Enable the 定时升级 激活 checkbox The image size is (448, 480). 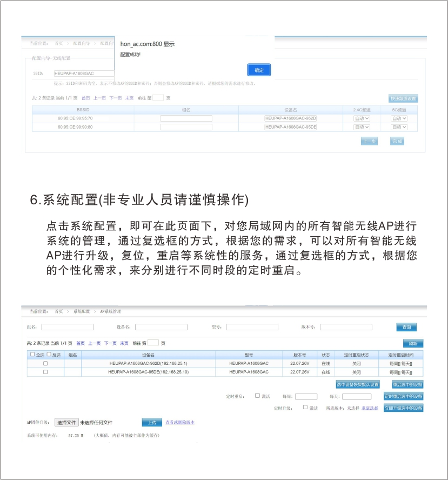coord(305,408)
